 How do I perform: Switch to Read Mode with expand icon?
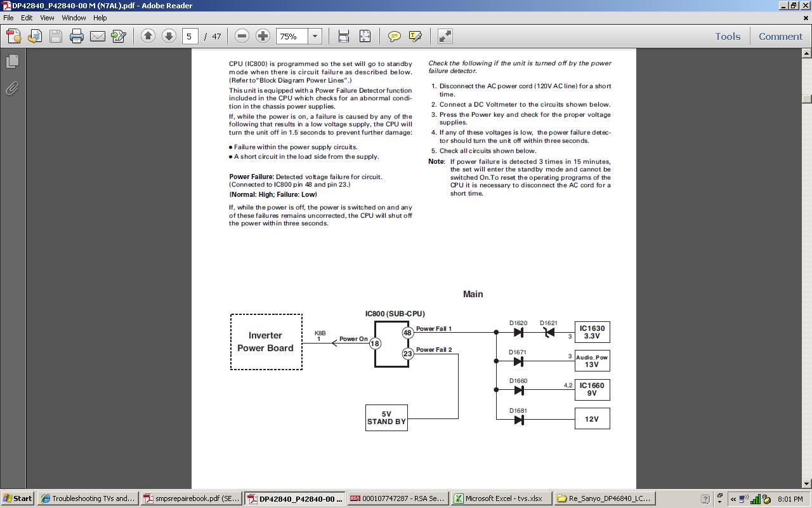click(x=445, y=36)
